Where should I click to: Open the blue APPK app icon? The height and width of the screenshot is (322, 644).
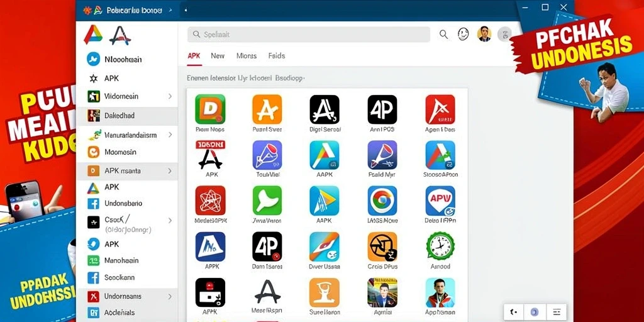point(210,247)
